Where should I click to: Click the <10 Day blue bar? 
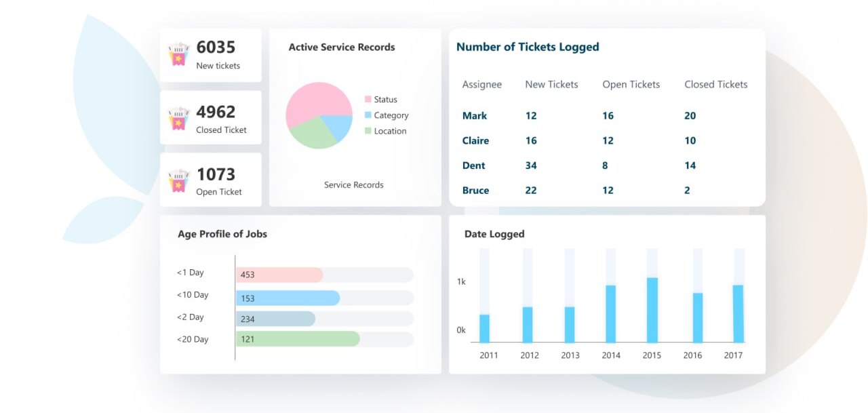pos(288,298)
